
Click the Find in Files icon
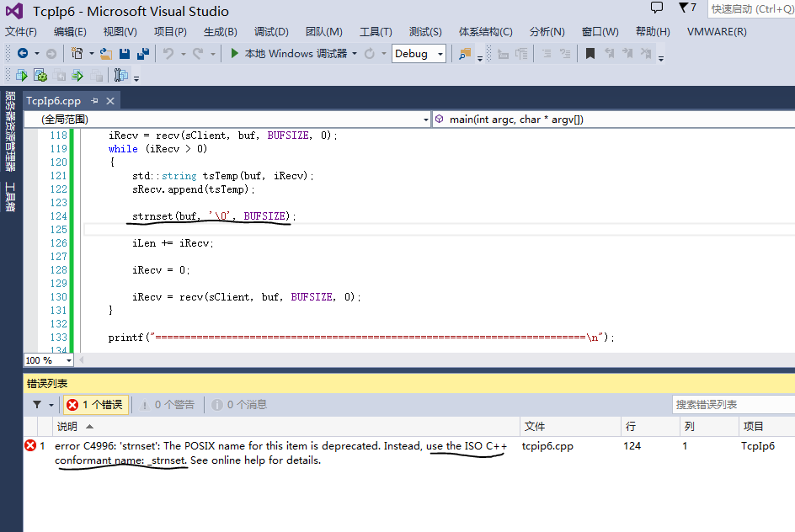click(x=464, y=54)
